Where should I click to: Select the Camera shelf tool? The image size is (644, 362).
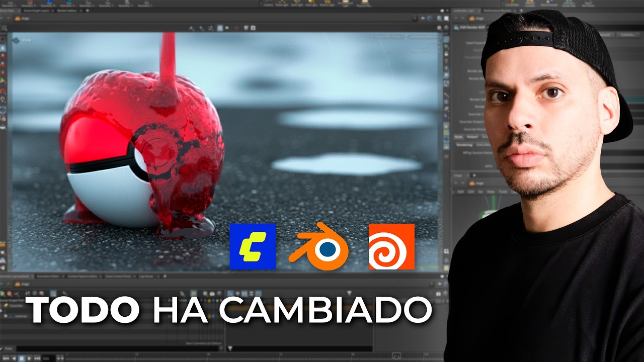(268, 4)
